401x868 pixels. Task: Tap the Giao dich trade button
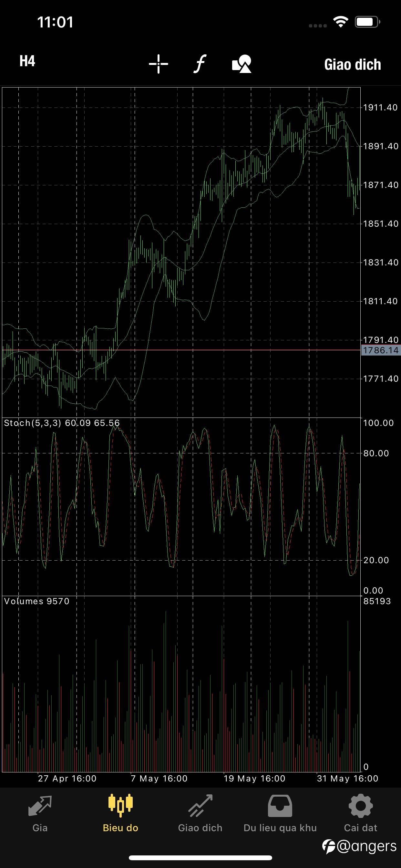coord(353,64)
